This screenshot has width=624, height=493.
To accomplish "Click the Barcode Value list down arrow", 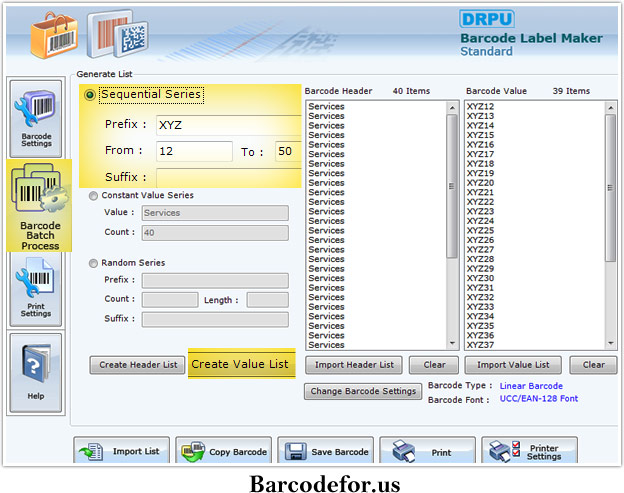I will click(611, 343).
